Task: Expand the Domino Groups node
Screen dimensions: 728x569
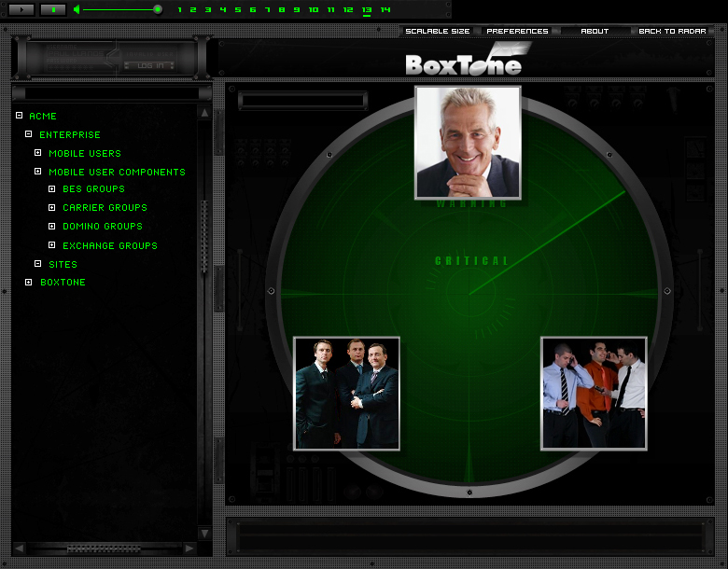Action: click(51, 226)
